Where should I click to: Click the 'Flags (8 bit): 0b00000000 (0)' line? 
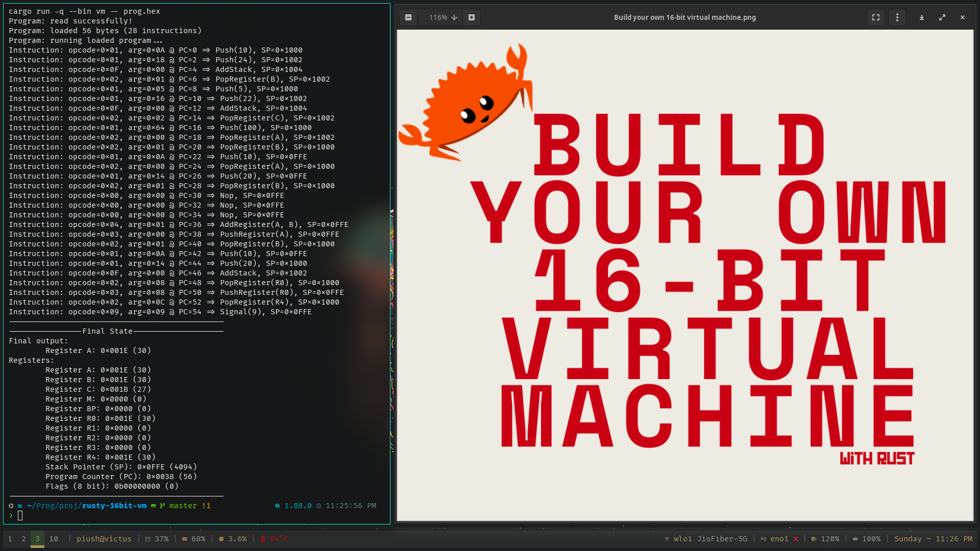coord(112,486)
